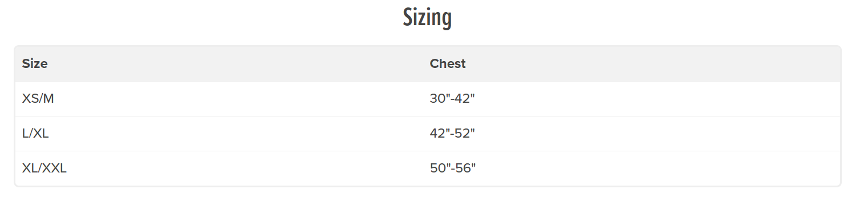Click the word Size in header row

pos(35,64)
